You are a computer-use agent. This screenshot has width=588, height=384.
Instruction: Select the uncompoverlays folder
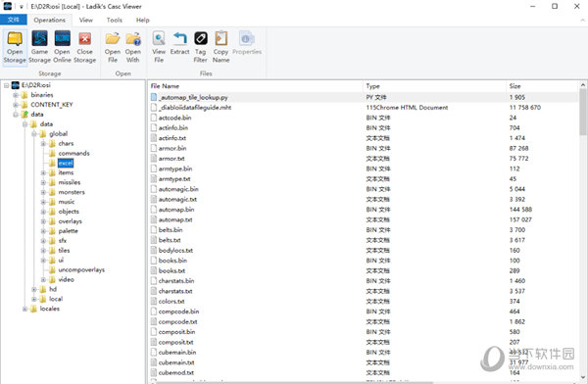click(81, 270)
